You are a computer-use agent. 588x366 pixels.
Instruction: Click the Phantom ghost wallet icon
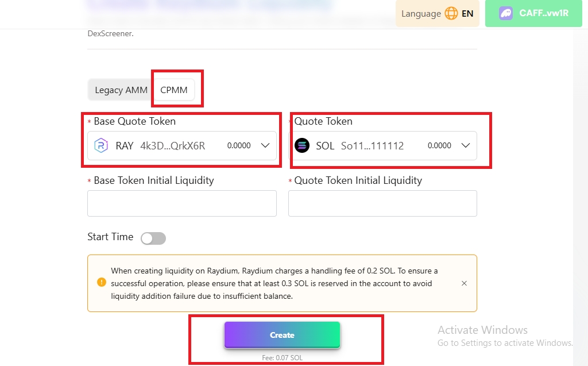506,13
